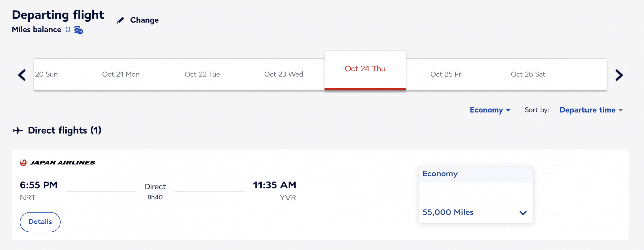The height and width of the screenshot is (250, 644).
Task: Advance to later dates with right arrow
Action: pos(619,75)
